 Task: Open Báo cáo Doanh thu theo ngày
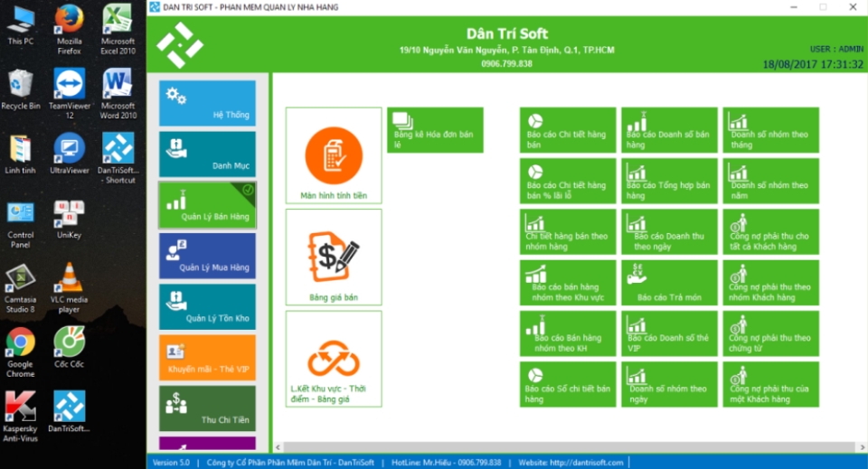point(669,232)
